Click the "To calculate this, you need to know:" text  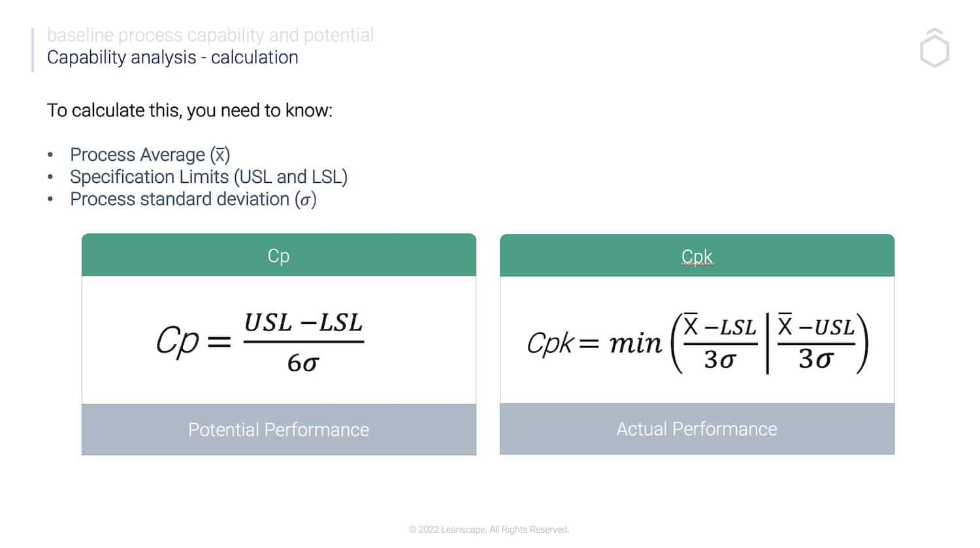tap(189, 110)
